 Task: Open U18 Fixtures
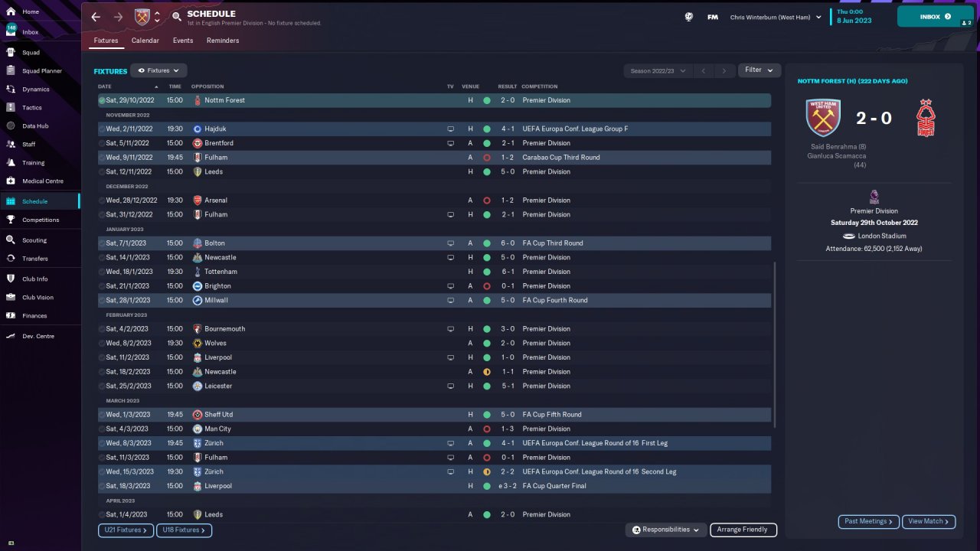click(184, 530)
